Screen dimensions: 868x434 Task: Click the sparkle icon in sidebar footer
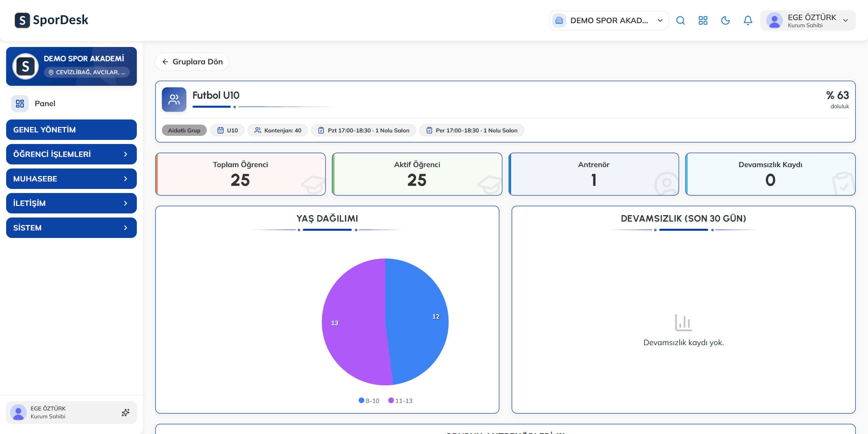click(x=126, y=413)
